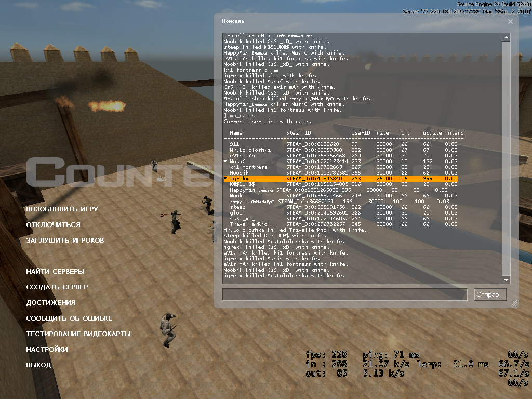Click the 'interp' column header text
Viewport: 532px width, 399px height.
[454, 132]
